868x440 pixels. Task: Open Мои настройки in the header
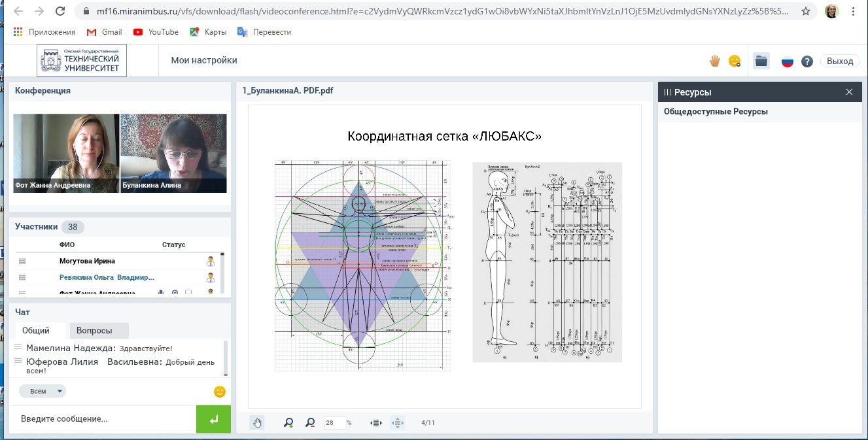[204, 61]
